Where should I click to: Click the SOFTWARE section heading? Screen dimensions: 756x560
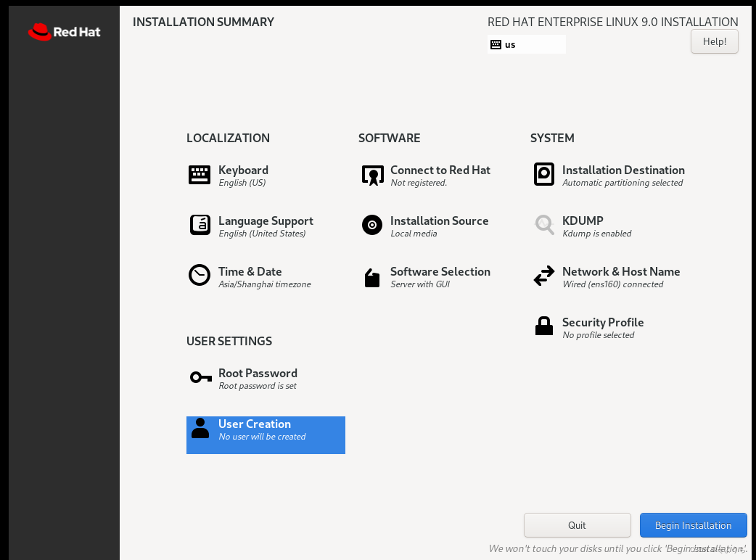389,138
